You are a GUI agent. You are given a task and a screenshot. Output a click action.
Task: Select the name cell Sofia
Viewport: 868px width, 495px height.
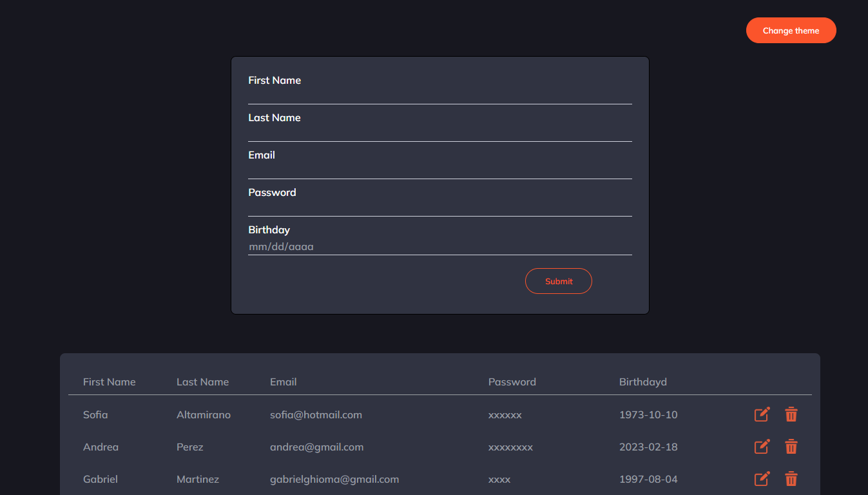pyautogui.click(x=95, y=414)
